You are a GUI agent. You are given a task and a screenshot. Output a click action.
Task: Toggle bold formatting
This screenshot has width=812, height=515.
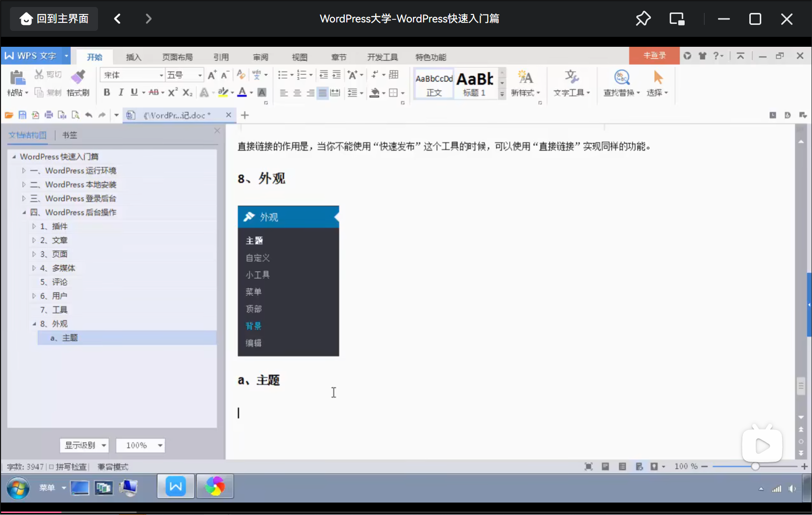pyautogui.click(x=106, y=93)
